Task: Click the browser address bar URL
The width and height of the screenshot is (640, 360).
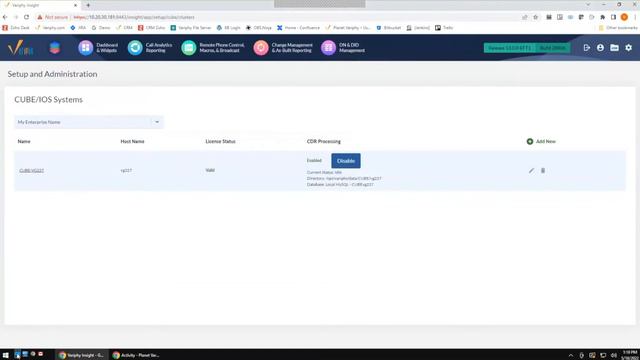Action: pyautogui.click(x=134, y=17)
